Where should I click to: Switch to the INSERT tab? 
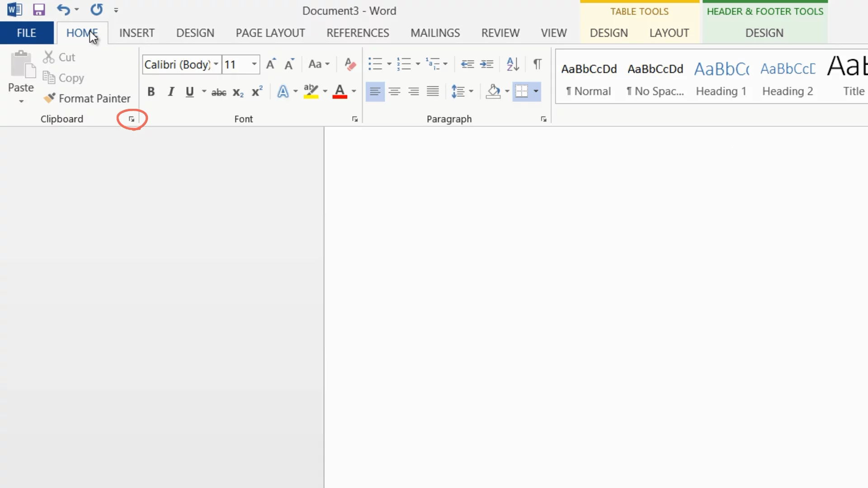click(137, 33)
